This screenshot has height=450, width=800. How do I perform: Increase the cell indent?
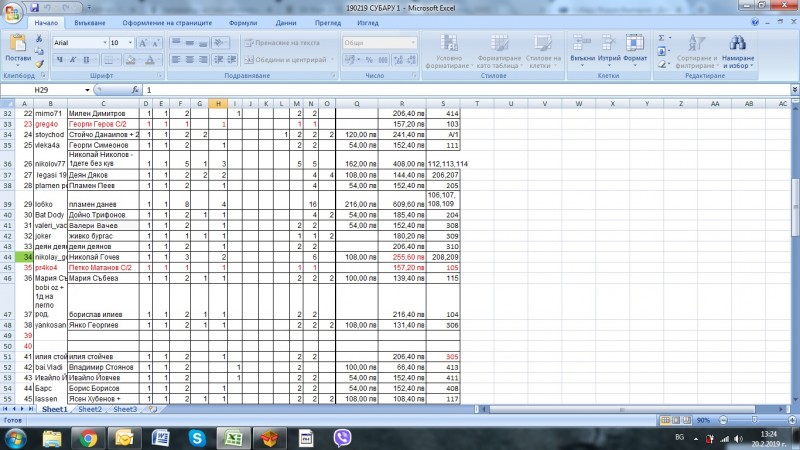[232, 60]
